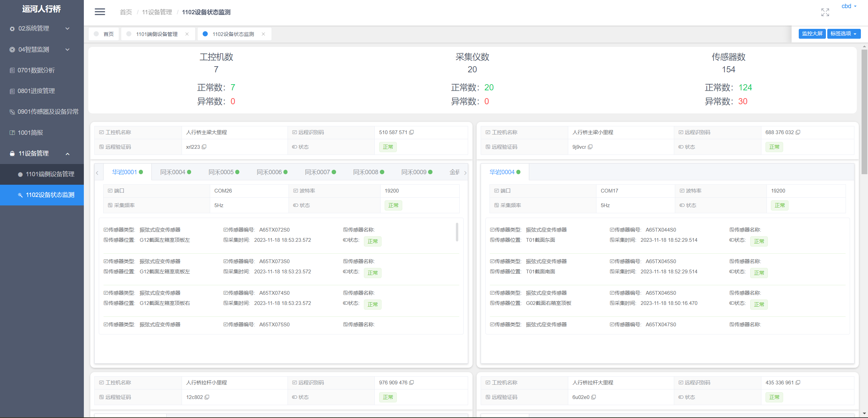Click sensor position G02截面右箱室顶板
Viewport: 868px width, 418px height.
tap(549, 303)
